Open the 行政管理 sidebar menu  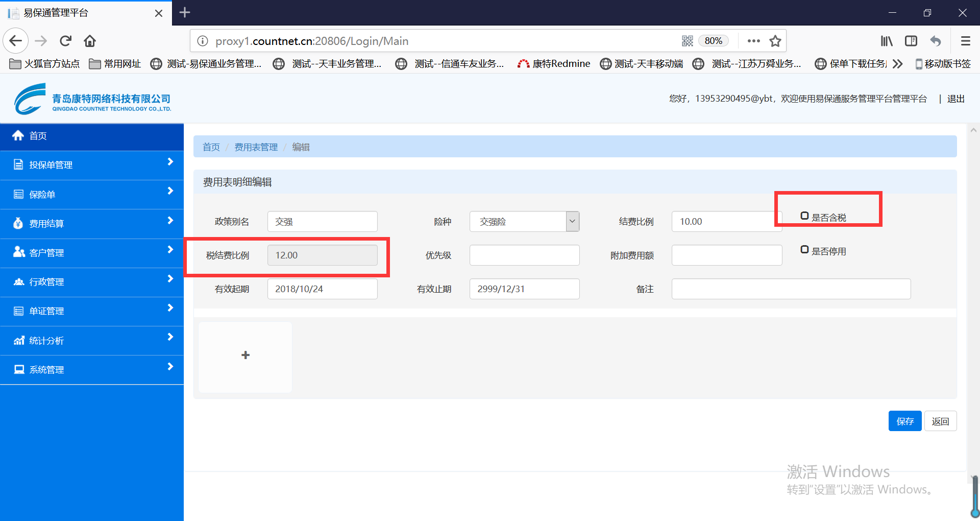click(92, 282)
